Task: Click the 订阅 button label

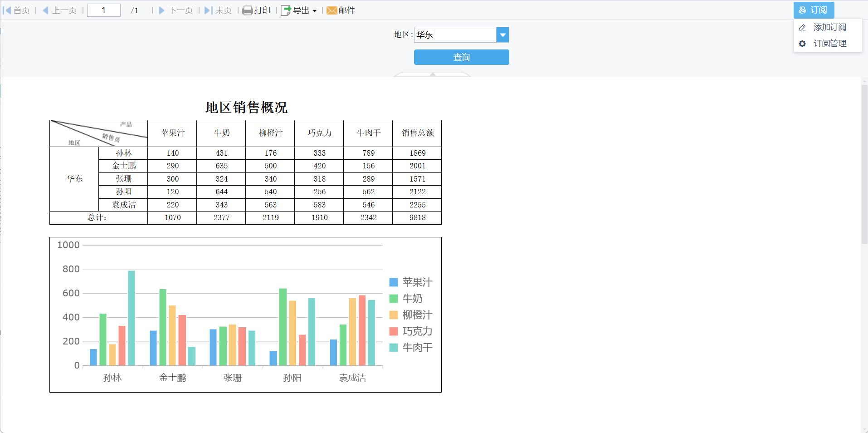Action: click(x=819, y=10)
